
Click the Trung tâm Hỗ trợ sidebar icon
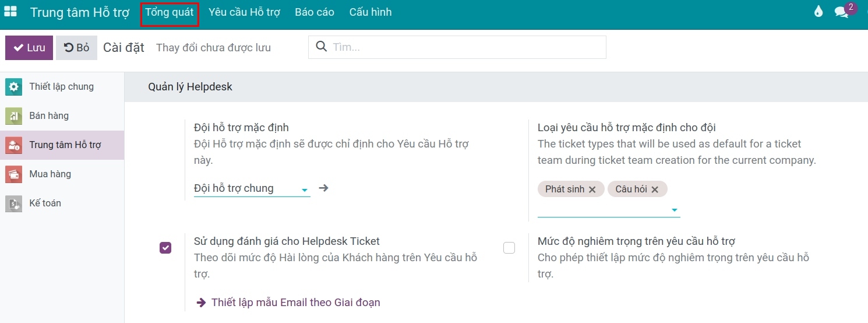tap(13, 145)
